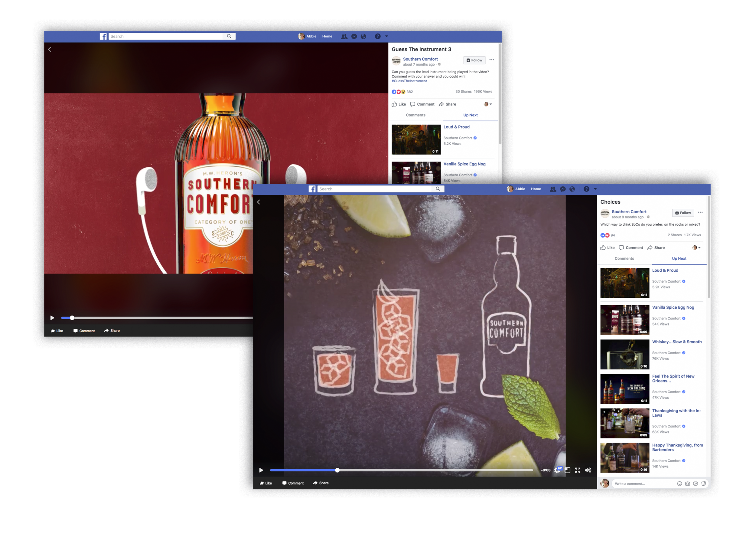Click the Facebook logo in the back window
This screenshot has width=756, height=550.
(103, 36)
